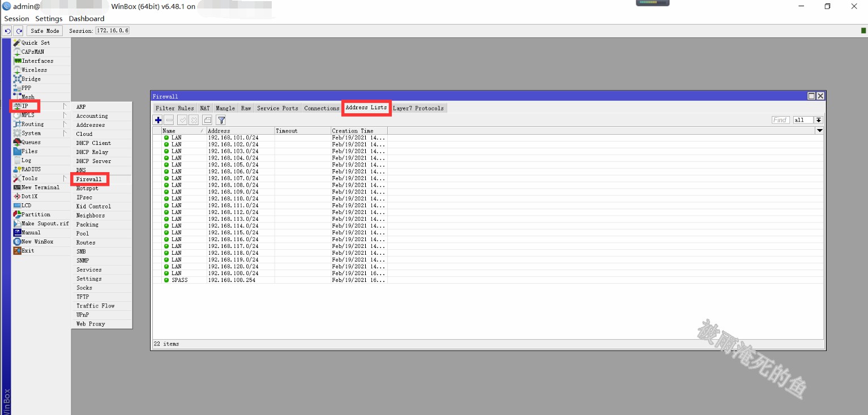Switch to the Raw tab

[246, 108]
